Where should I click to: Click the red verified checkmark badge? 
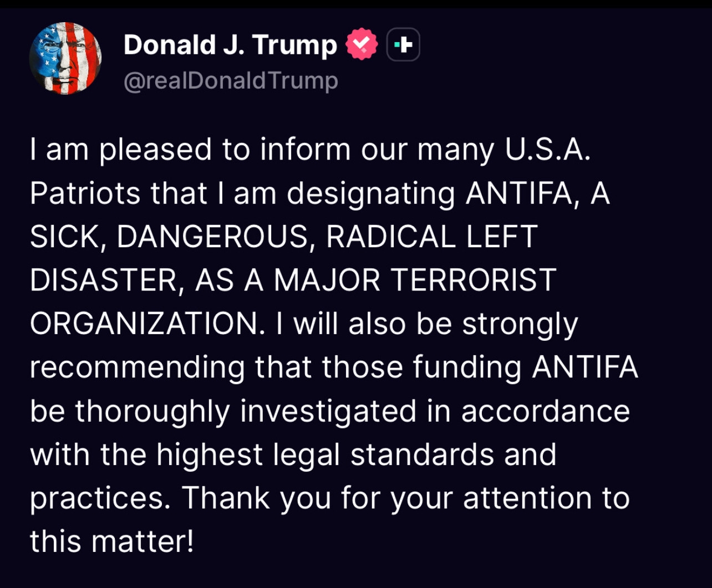coord(362,45)
